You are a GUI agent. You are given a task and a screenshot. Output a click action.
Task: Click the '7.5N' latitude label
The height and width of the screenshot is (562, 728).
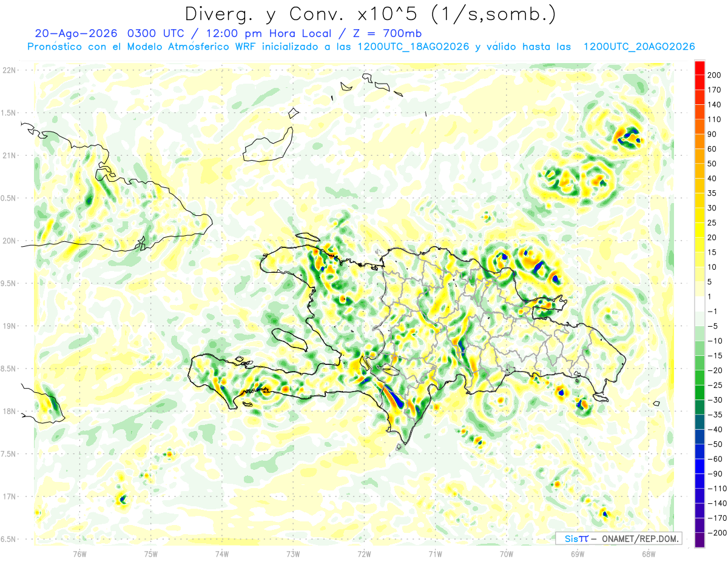pyautogui.click(x=9, y=454)
